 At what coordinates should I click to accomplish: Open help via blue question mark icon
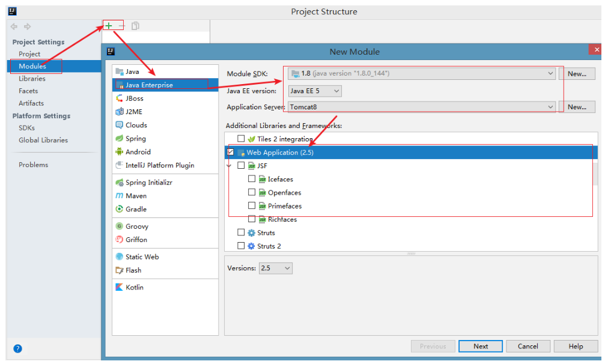coord(18,348)
